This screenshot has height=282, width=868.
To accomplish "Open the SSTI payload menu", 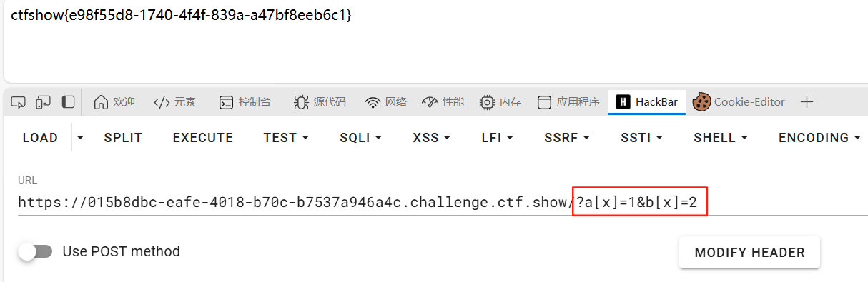I will pyautogui.click(x=642, y=137).
